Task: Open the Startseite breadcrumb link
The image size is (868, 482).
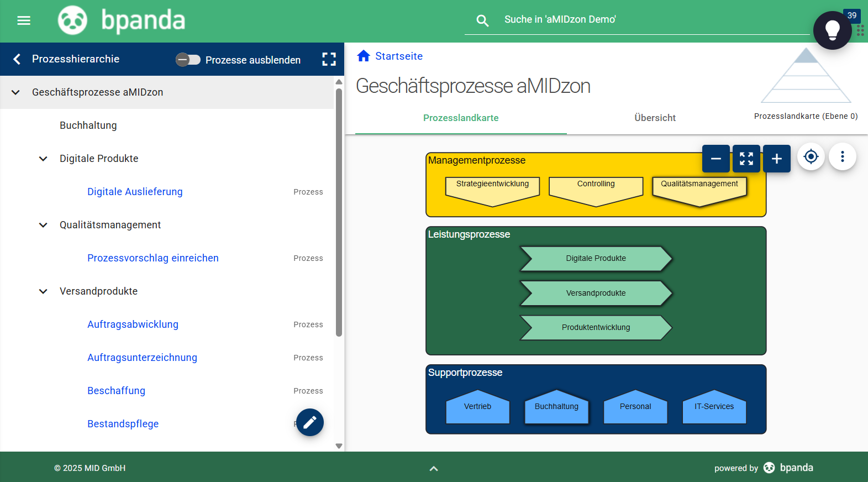Action: [x=399, y=56]
